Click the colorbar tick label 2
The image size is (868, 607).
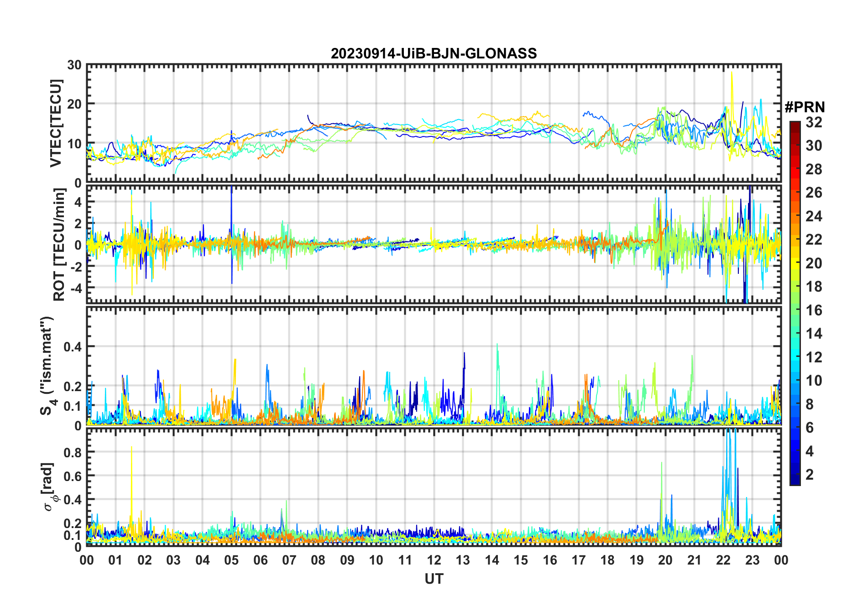(810, 475)
